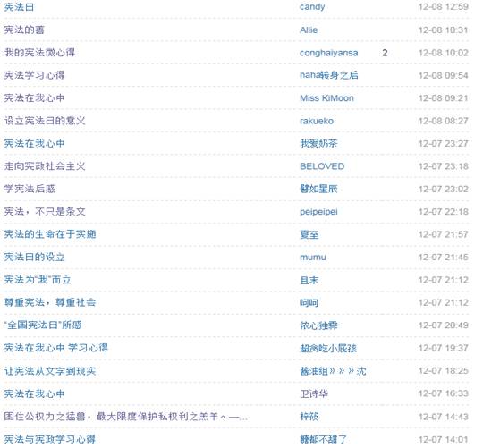
Task: Open the post 走向宪政社会主义
Action: (x=45, y=166)
